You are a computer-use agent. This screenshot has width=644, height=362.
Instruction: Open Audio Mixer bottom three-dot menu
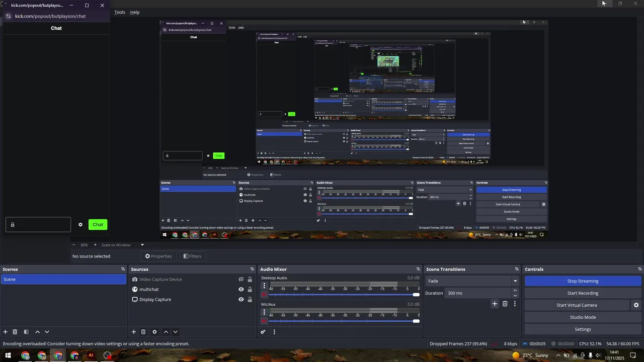tap(274, 332)
